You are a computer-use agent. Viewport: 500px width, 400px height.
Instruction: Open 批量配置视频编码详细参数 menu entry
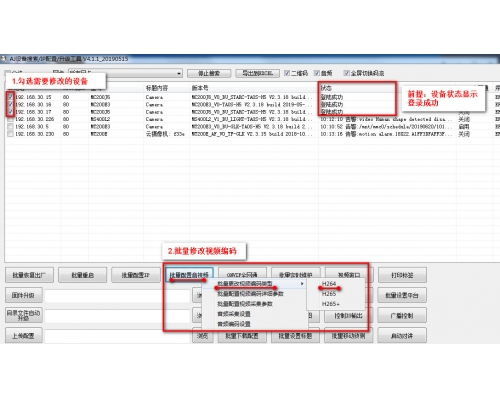[250, 294]
